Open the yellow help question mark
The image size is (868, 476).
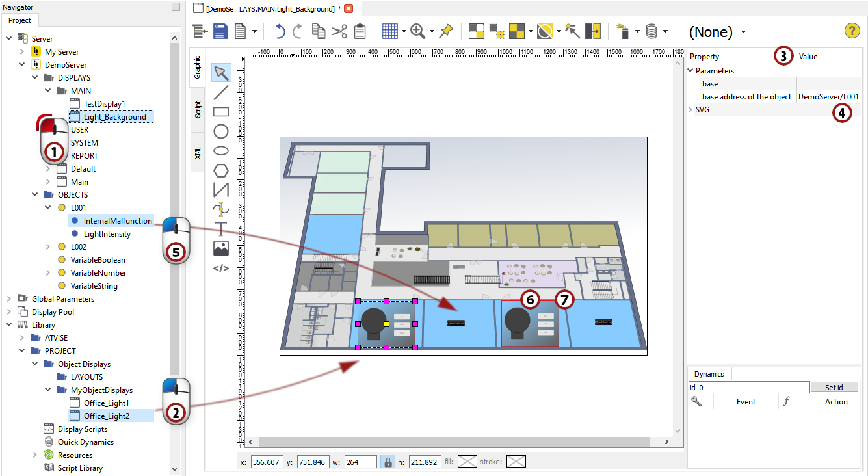[x=852, y=31]
